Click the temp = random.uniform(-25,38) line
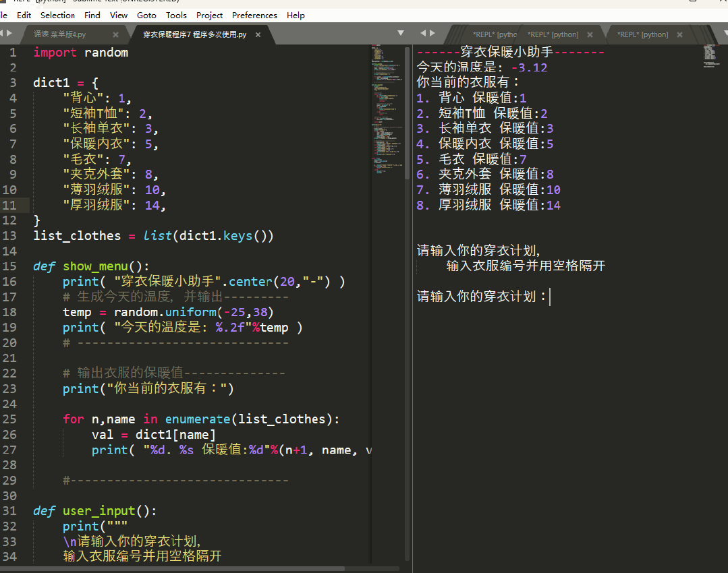The height and width of the screenshot is (573, 728). [169, 312]
